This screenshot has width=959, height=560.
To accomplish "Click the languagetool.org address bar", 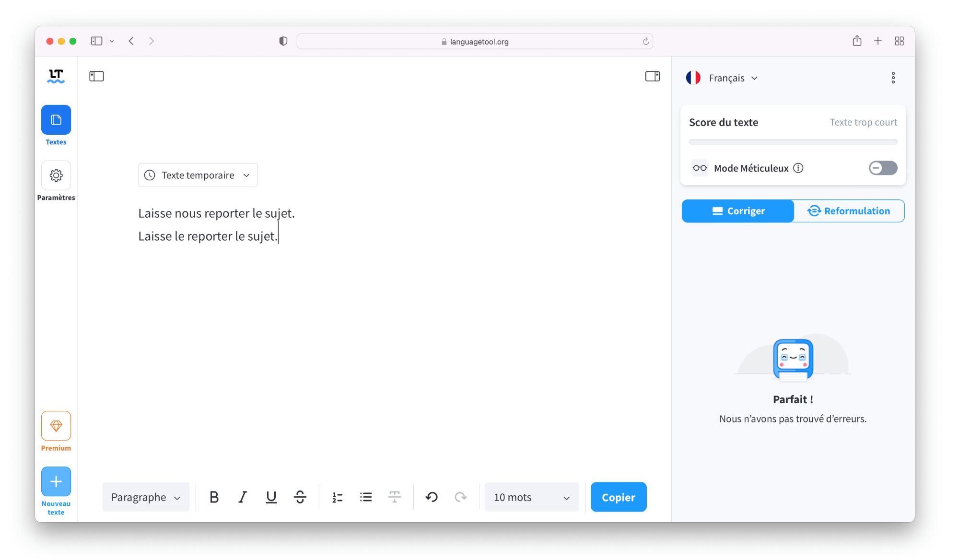I will pyautogui.click(x=474, y=42).
